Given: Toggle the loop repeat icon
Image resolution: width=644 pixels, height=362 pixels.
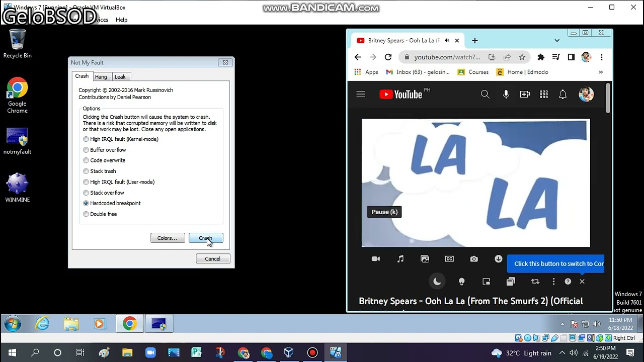Looking at the screenshot, I should tap(535, 282).
